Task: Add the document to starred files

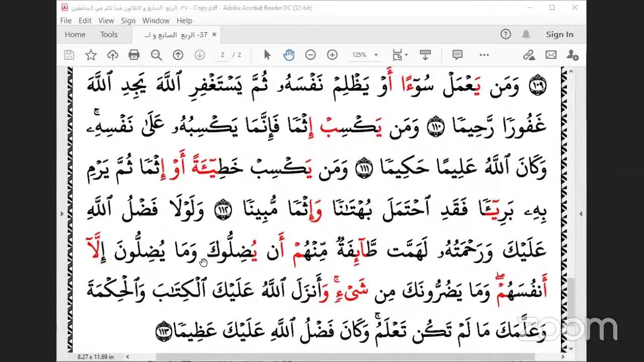Action: tap(91, 55)
